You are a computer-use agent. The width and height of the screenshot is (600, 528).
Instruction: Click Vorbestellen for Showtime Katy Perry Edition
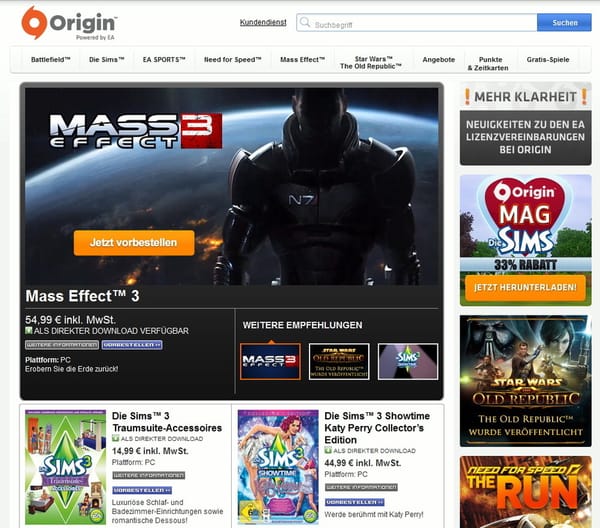(x=355, y=502)
